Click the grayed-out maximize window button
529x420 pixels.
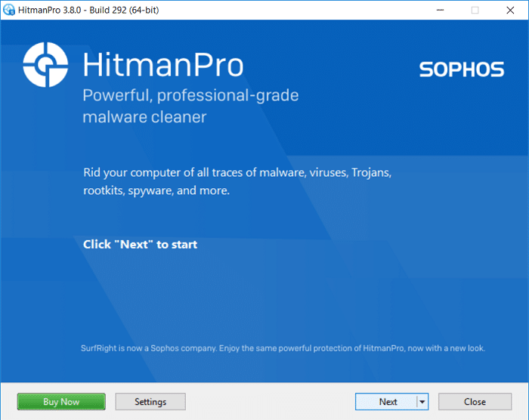tap(475, 10)
